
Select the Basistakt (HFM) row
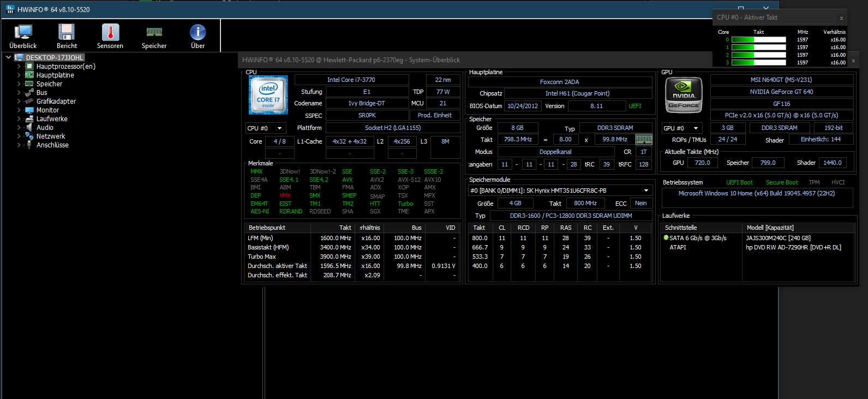click(x=352, y=247)
